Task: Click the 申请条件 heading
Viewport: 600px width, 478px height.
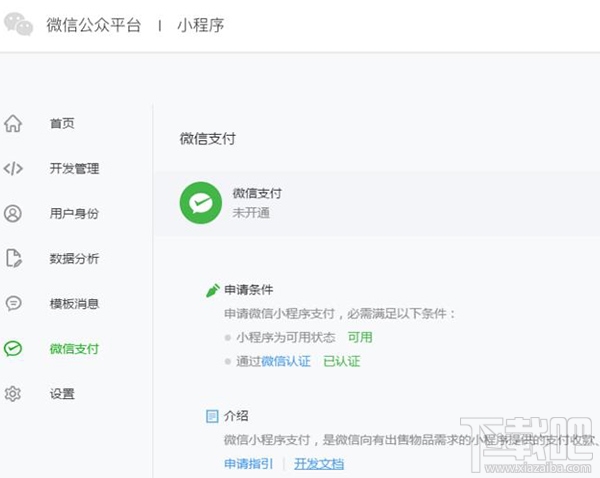Action: pos(249,290)
